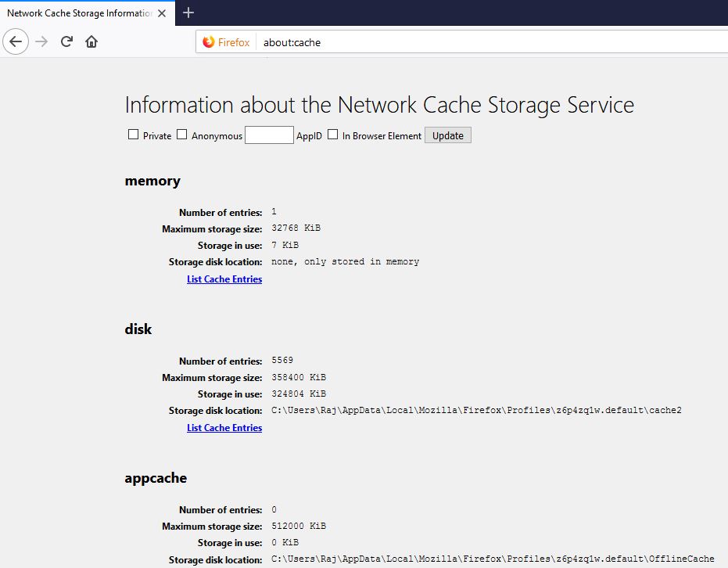Image resolution: width=728 pixels, height=568 pixels.
Task: Click the 7 KiB storage in use value
Action: point(285,245)
